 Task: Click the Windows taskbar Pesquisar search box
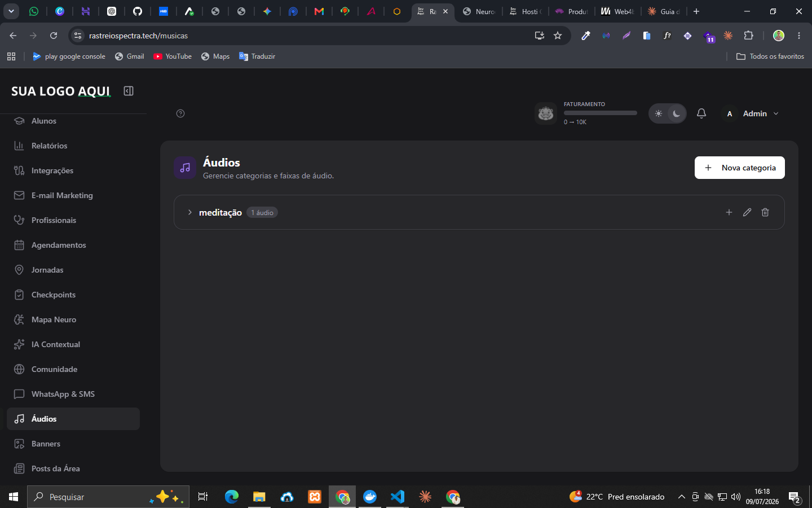click(x=108, y=497)
